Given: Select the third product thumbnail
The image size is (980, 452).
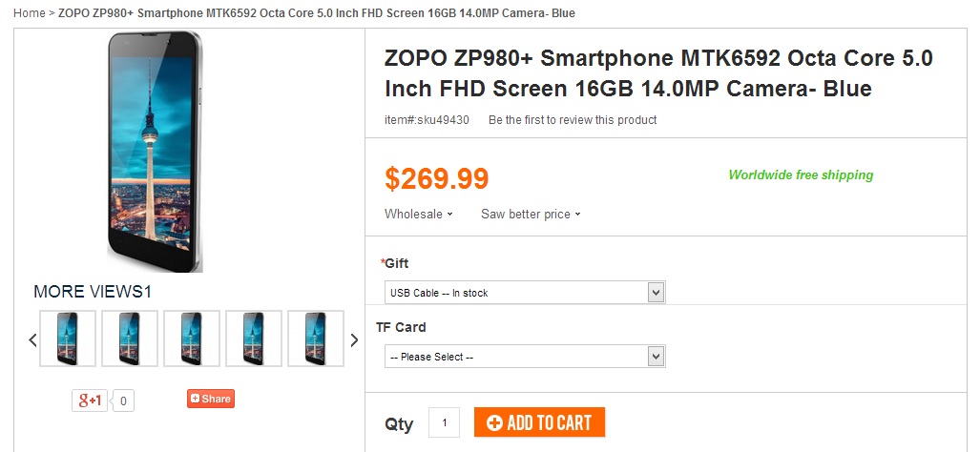Looking at the screenshot, I should [x=192, y=339].
